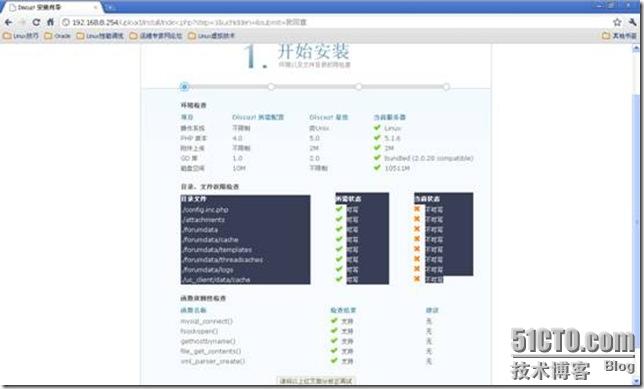Click the green check beside 5.1.6
Screen dimensions: 644x389
[x=377, y=138]
